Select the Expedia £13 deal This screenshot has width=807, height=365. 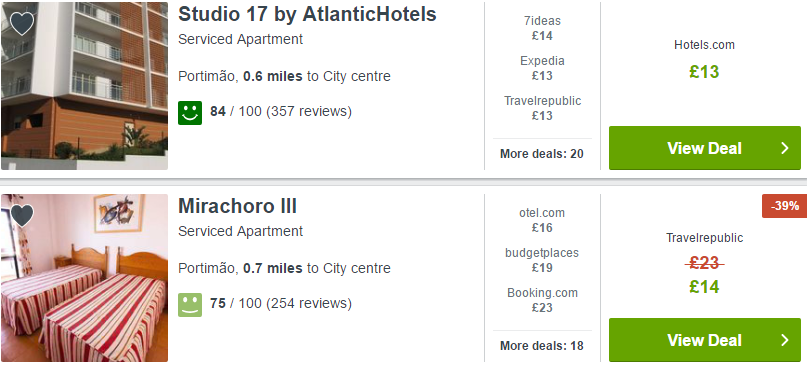pyautogui.click(x=542, y=68)
